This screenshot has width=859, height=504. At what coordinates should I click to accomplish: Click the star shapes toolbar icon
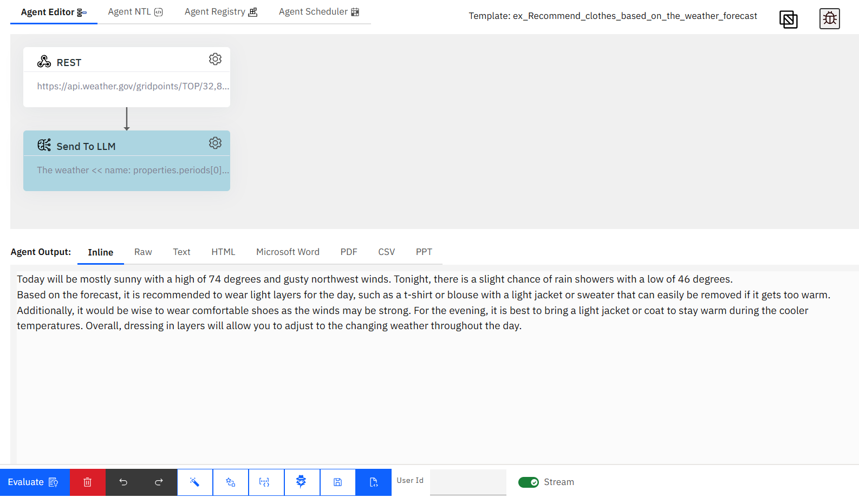(231, 482)
